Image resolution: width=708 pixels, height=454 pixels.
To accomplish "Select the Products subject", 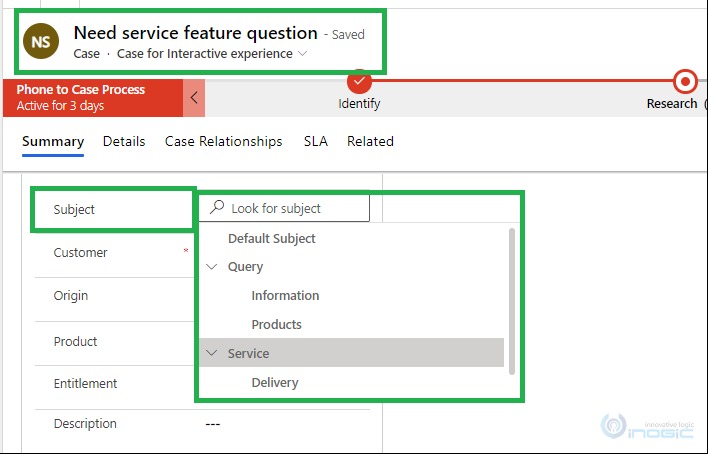I will click(276, 324).
